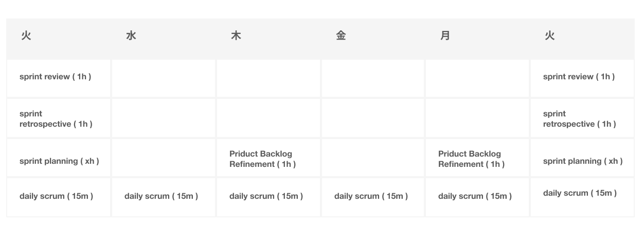Click sprint planning (xh) in first 火 column
Image resolution: width=644 pixels, height=240 pixels.
[x=59, y=161]
